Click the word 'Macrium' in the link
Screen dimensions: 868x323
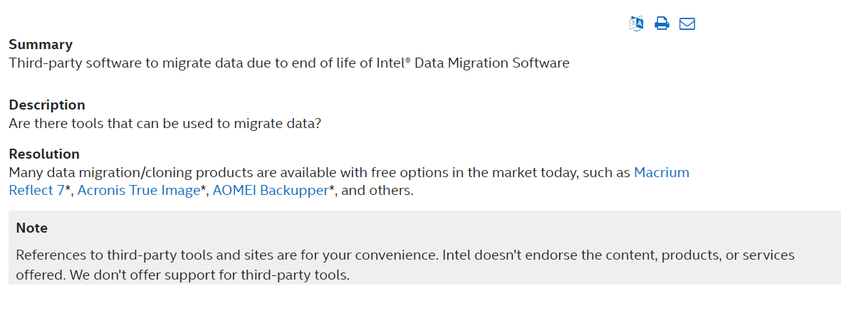[x=662, y=173]
